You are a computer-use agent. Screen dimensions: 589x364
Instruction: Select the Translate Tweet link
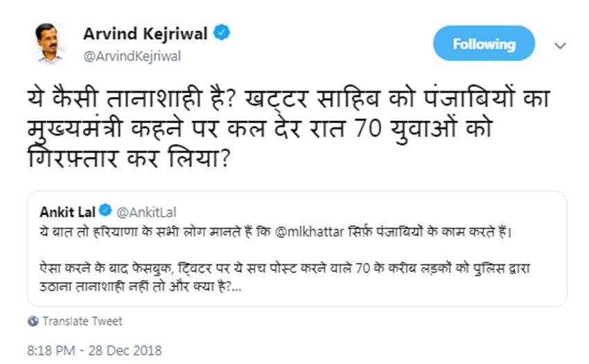click(82, 322)
